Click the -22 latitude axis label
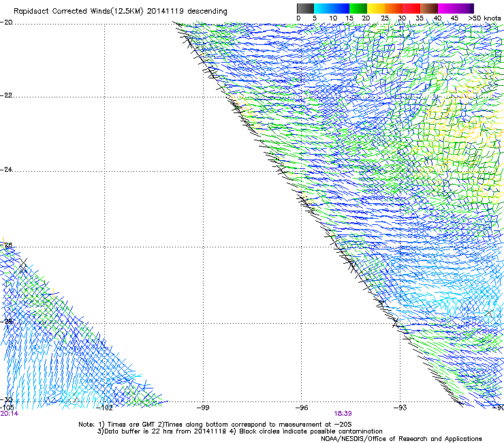 pyautogui.click(x=6, y=95)
